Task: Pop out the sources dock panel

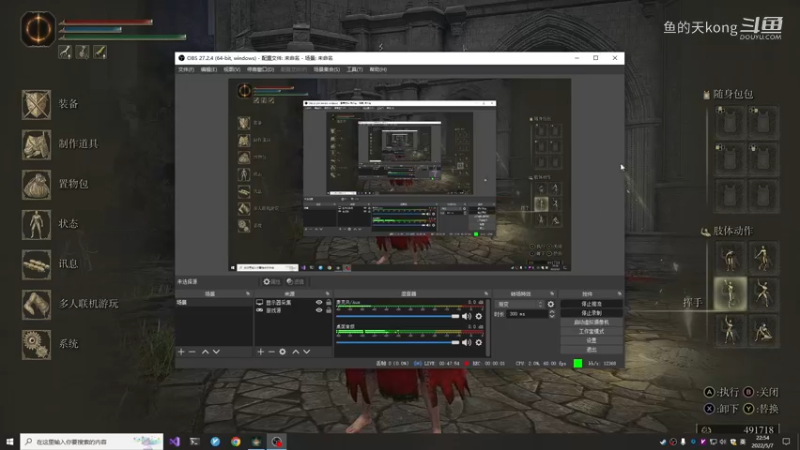Action: click(328, 294)
